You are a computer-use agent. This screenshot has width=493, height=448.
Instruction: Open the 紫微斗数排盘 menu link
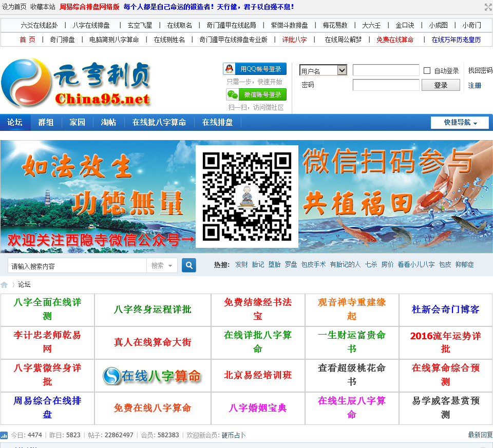click(289, 25)
